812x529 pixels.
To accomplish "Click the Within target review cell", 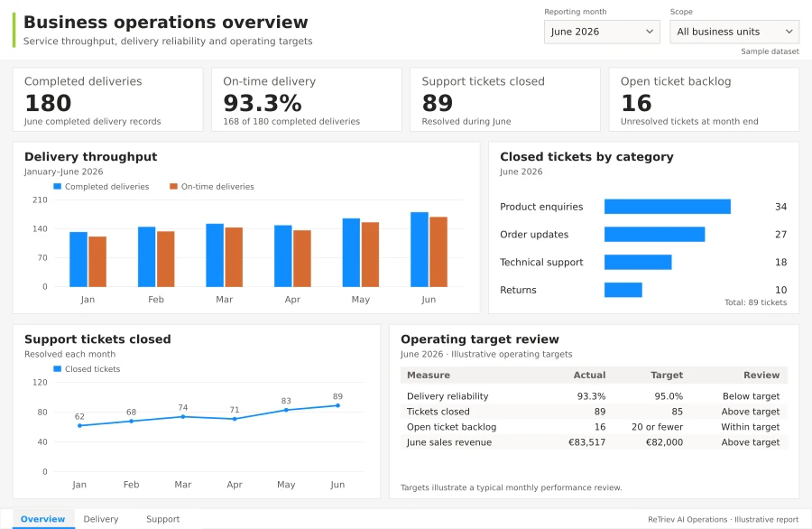I will [751, 427].
